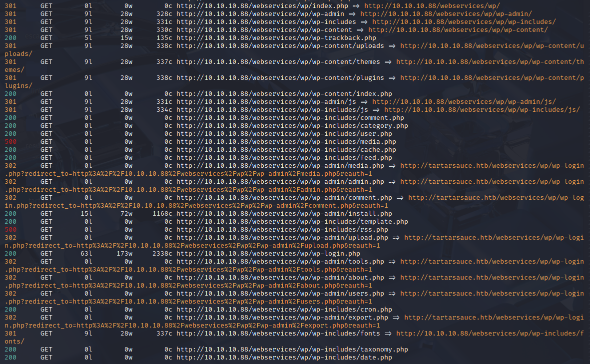The image size is (590, 364).
Task: Click the 135c size value
Action: pos(164,37)
